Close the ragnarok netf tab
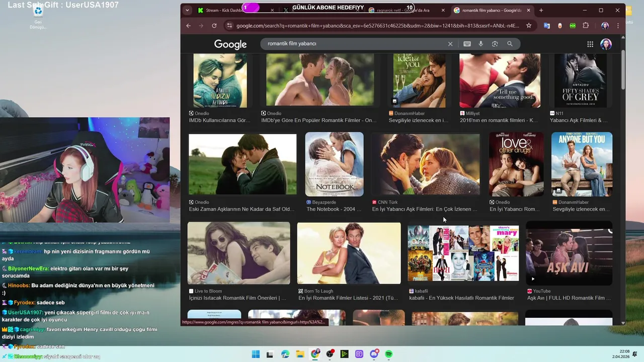Screen dimensions: 644x362 pos(443,10)
